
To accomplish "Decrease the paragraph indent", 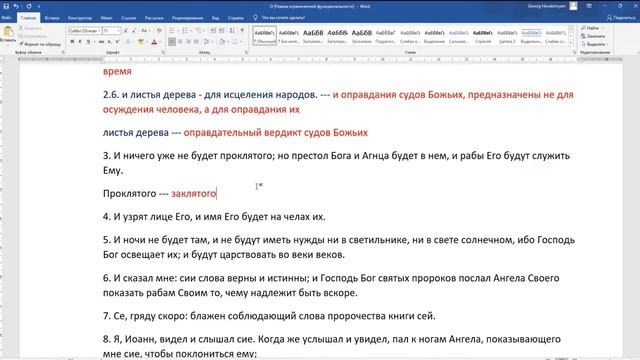I will pos(213,31).
